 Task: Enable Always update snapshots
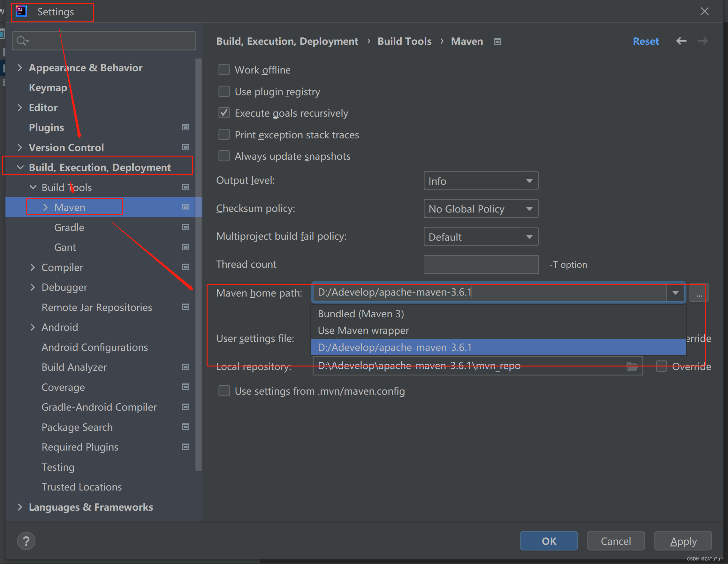point(224,156)
